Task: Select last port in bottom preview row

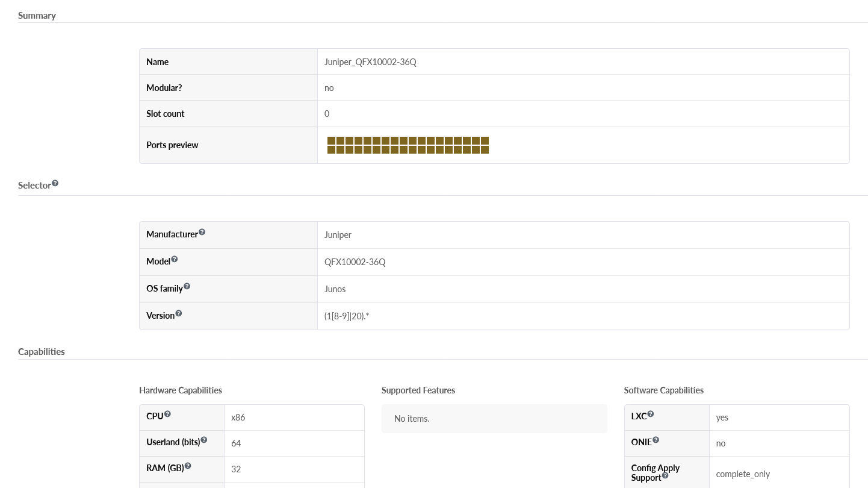Action: click(x=485, y=149)
